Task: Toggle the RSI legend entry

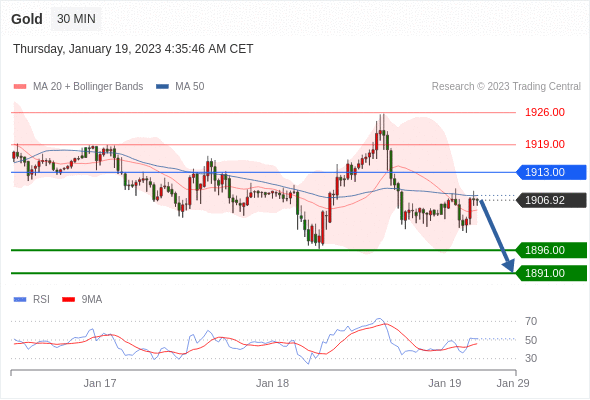Action: point(32,300)
